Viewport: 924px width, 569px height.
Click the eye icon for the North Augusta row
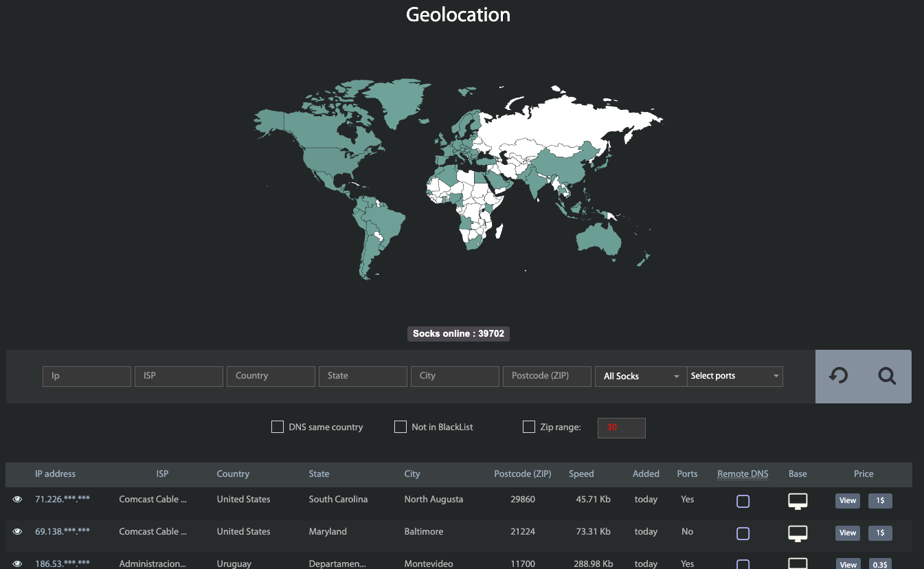(x=18, y=500)
